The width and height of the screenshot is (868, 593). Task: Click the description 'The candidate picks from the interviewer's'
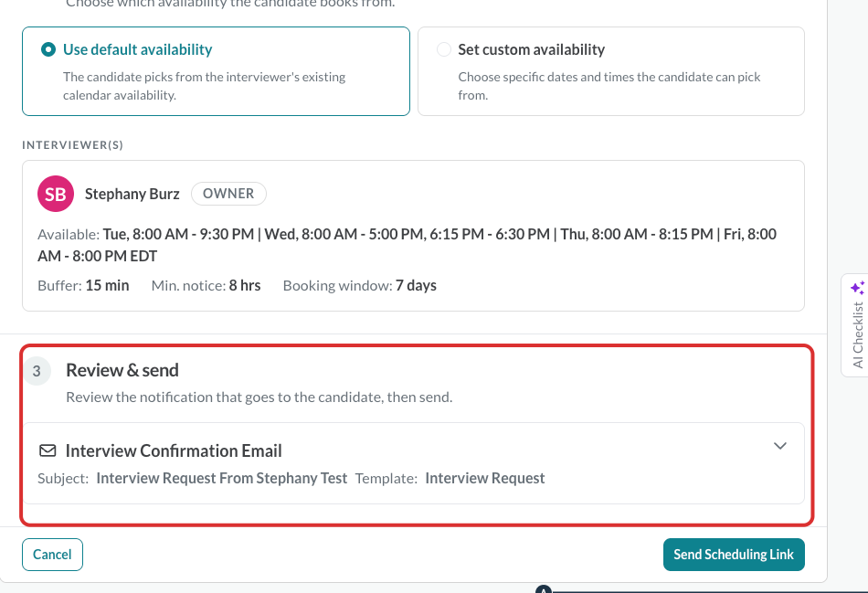pos(205,86)
